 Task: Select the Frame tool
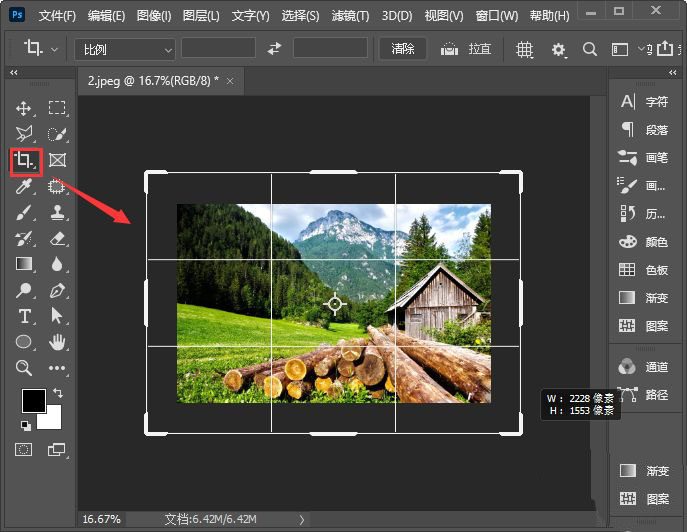57,160
